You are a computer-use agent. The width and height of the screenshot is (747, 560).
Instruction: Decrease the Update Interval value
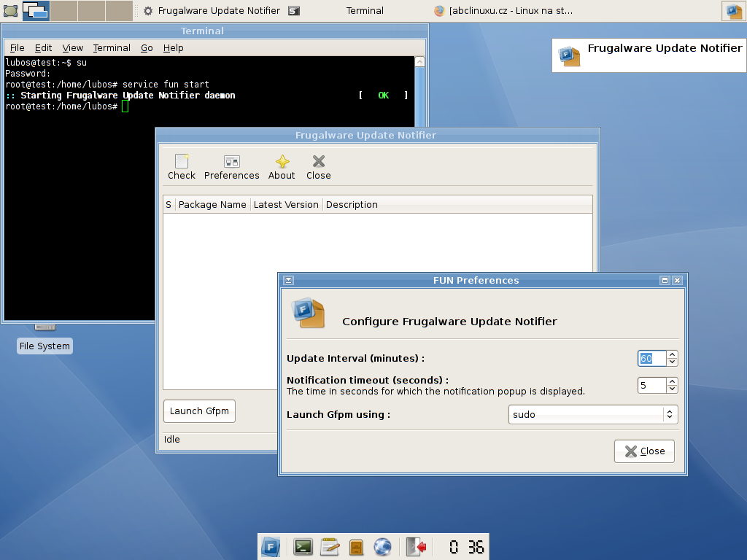pyautogui.click(x=672, y=362)
